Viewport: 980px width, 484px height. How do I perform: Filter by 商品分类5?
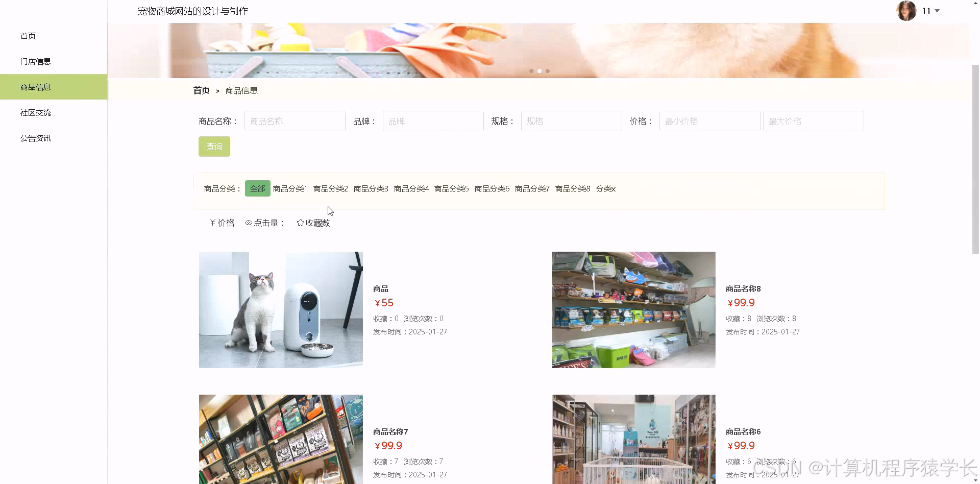coord(451,188)
